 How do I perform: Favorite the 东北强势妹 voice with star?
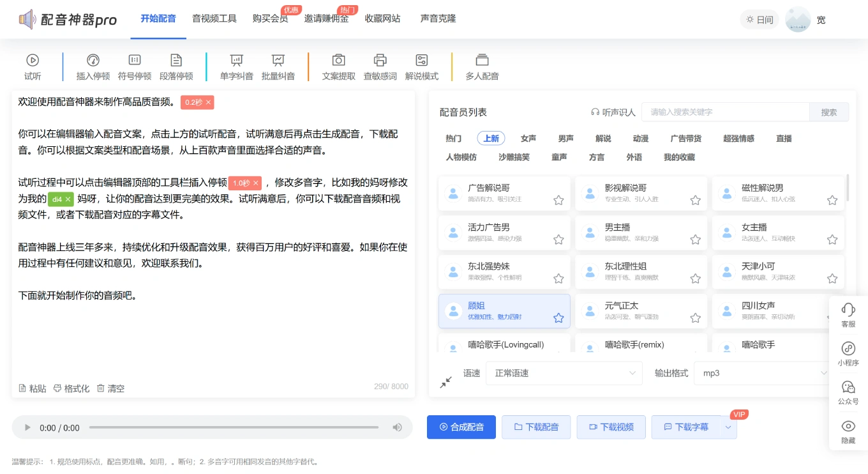coord(558,279)
